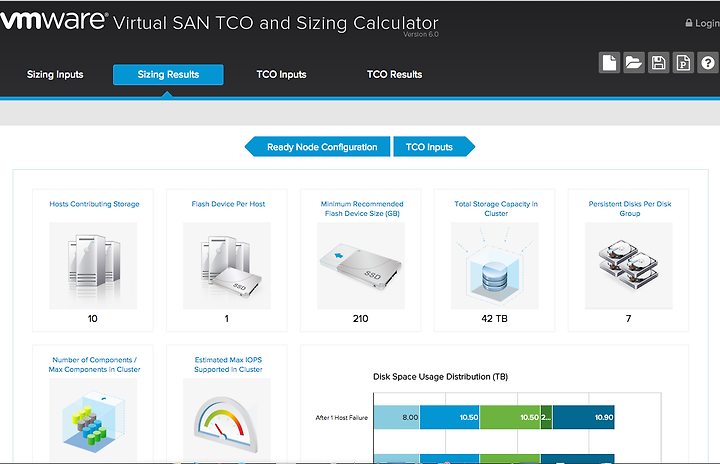This screenshot has width=720, height=464.
Task: Click the flash device size value 210
Action: click(x=360, y=318)
